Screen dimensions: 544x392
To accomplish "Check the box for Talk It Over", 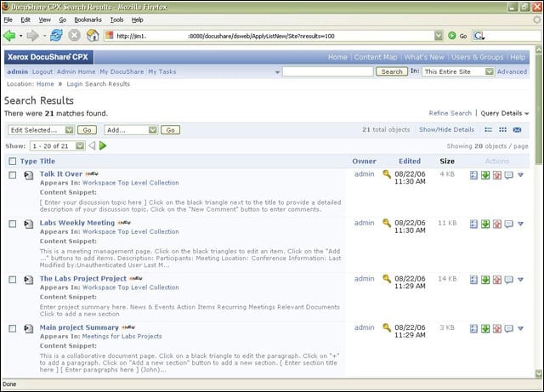I will pos(13,175).
